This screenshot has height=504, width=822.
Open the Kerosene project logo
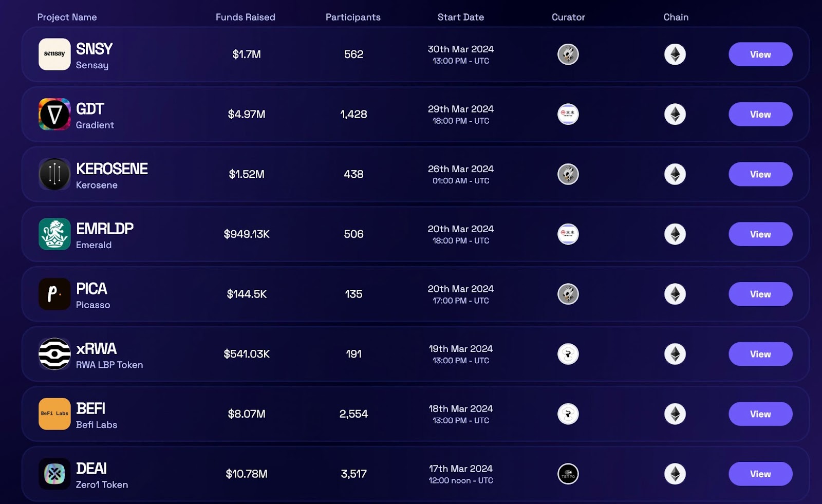pyautogui.click(x=54, y=174)
